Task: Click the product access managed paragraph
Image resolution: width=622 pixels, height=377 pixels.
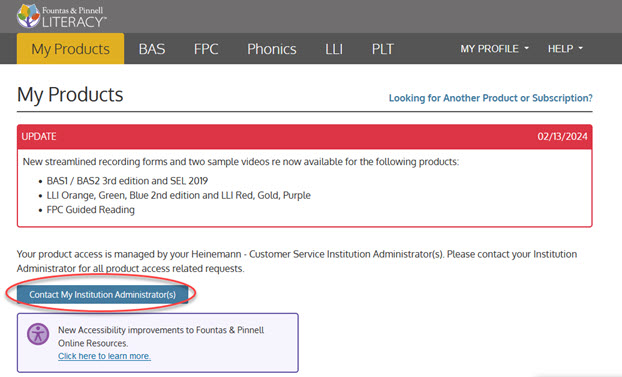Action: (297, 261)
